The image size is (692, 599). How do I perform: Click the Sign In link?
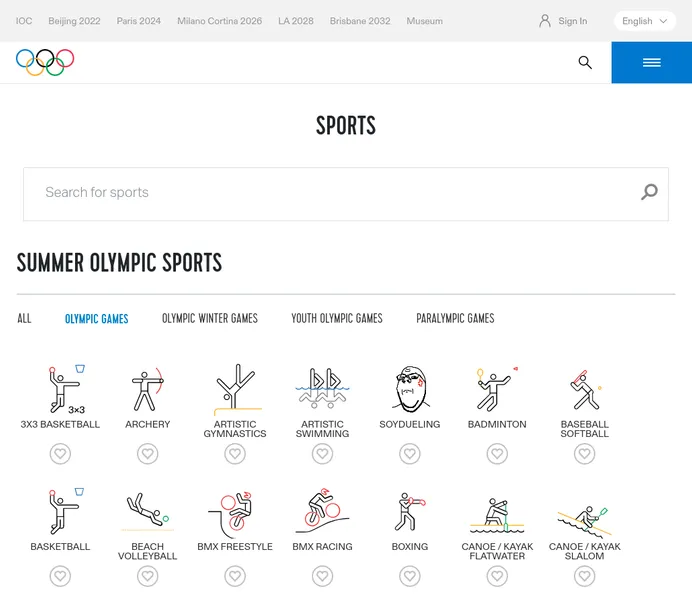[563, 21]
